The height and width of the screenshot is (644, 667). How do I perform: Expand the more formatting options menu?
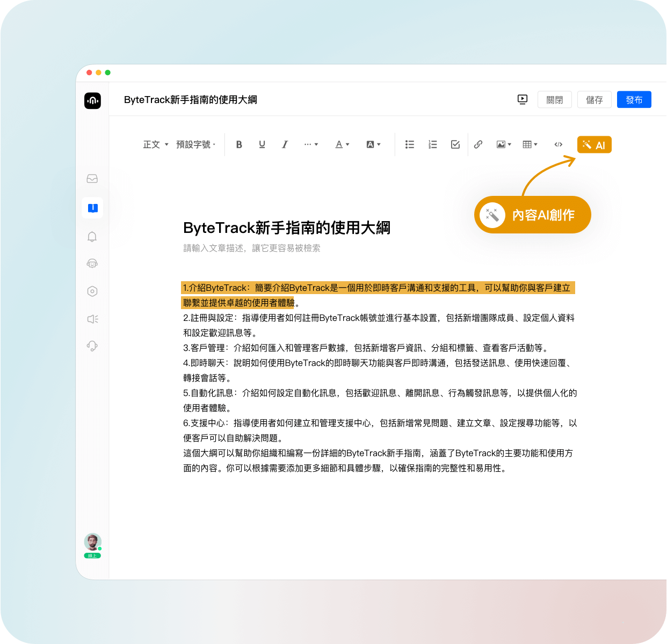[x=311, y=144]
